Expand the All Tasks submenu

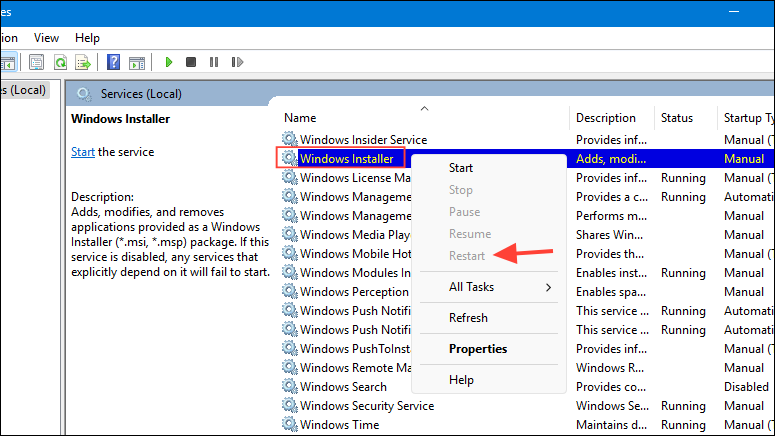(489, 287)
